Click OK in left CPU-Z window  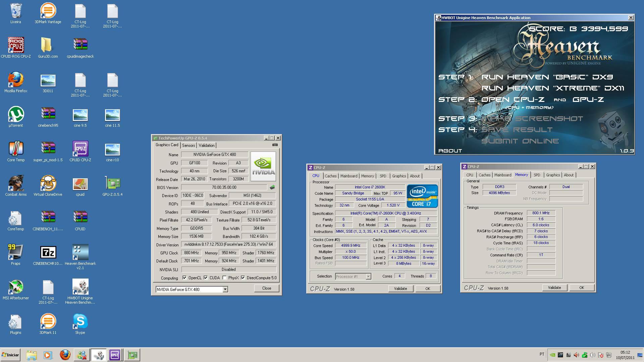click(x=428, y=289)
